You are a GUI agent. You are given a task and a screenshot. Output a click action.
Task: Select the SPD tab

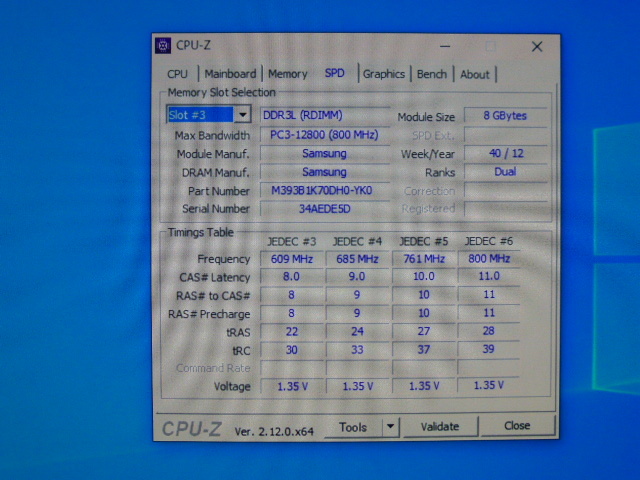point(335,73)
